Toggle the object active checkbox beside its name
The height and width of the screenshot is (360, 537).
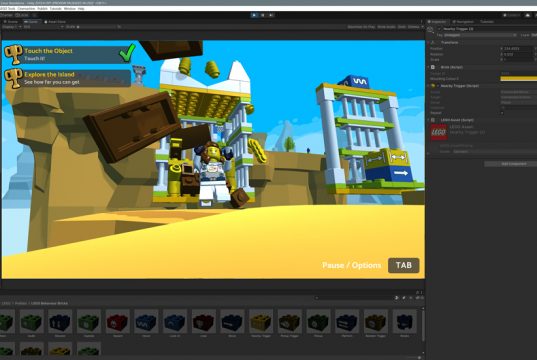coord(439,29)
